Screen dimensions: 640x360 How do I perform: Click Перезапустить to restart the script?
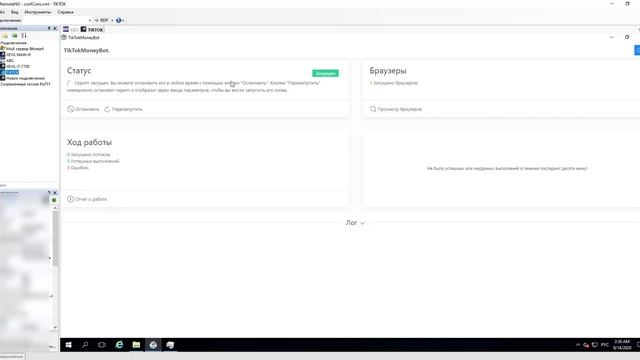coord(123,109)
